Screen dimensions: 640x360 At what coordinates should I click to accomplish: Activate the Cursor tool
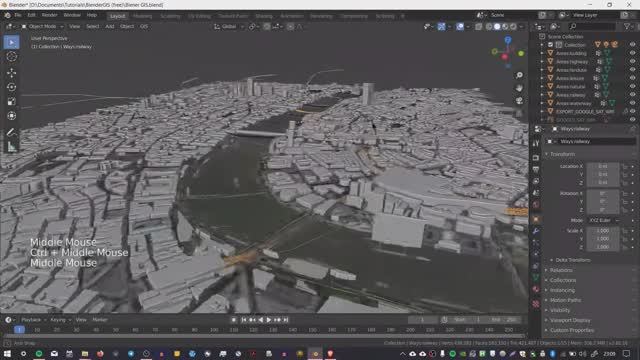pos(11,57)
